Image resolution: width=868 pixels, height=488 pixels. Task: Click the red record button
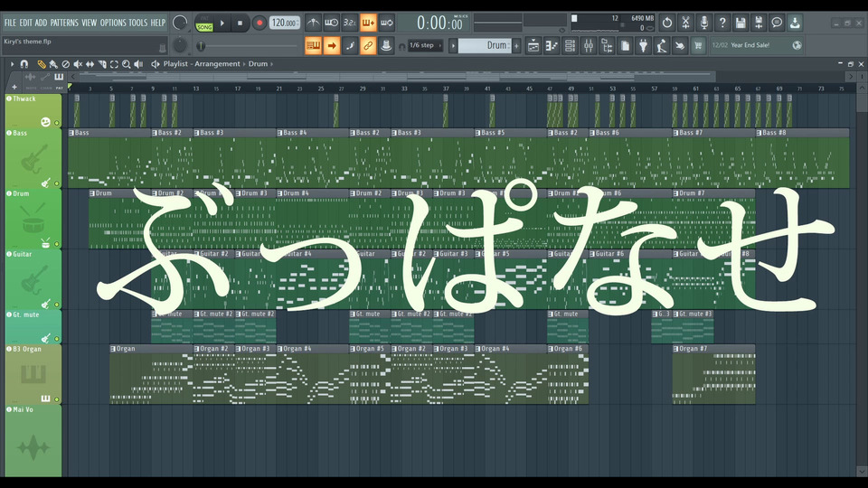[x=259, y=23]
